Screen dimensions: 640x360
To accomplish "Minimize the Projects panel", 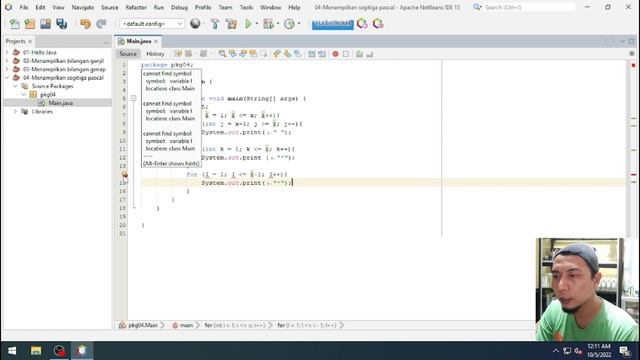I will [106, 42].
